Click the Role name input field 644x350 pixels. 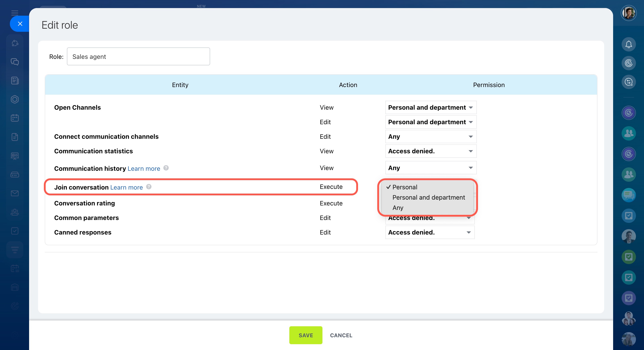pos(138,56)
